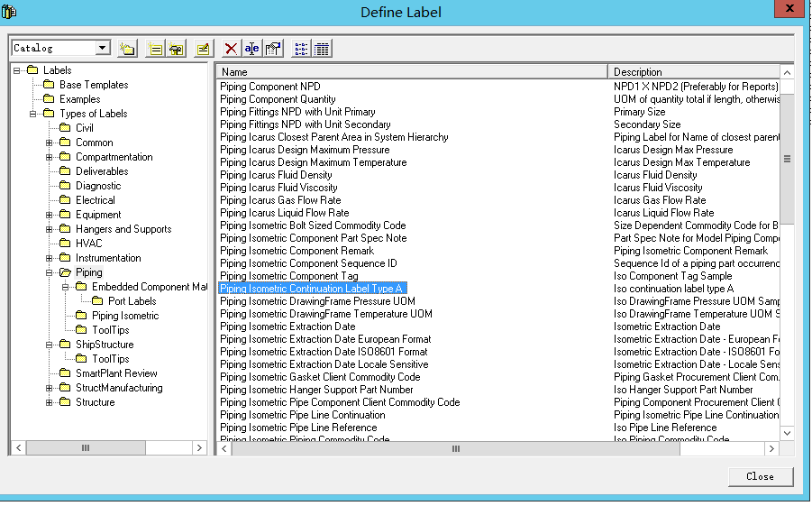Click the New Label toolbar icon

tap(155, 49)
